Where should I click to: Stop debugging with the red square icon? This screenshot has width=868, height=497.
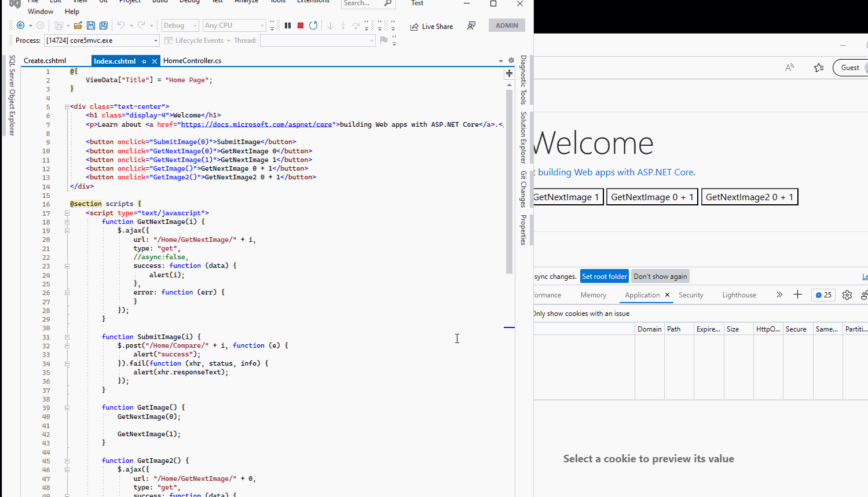301,25
